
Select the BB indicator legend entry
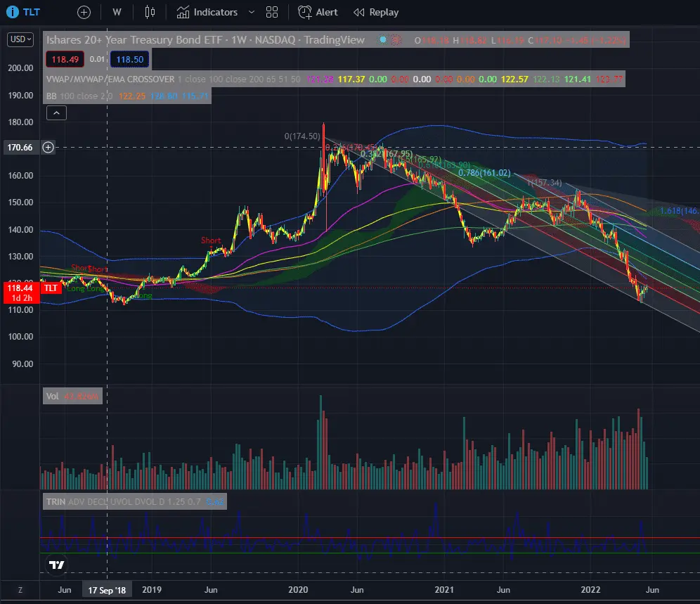coord(53,96)
